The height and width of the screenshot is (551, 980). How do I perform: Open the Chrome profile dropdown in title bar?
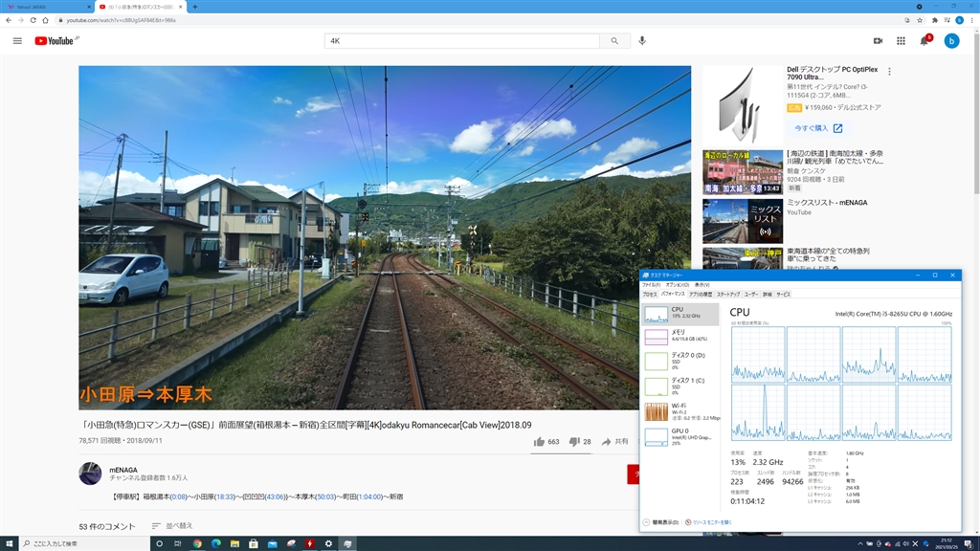tap(920, 7)
